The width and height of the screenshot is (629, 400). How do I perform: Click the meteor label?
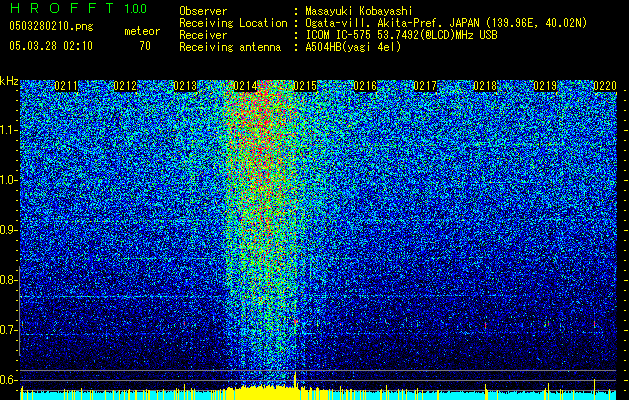pos(142,31)
